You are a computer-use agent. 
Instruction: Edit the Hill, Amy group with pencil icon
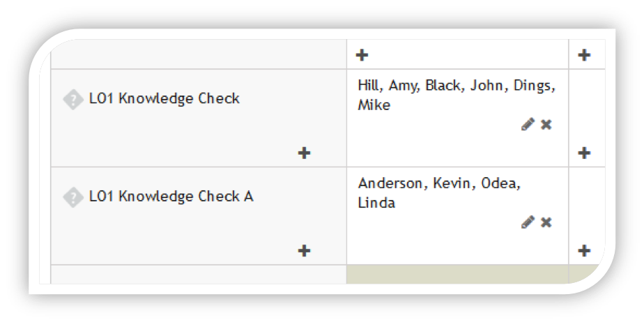(x=528, y=124)
